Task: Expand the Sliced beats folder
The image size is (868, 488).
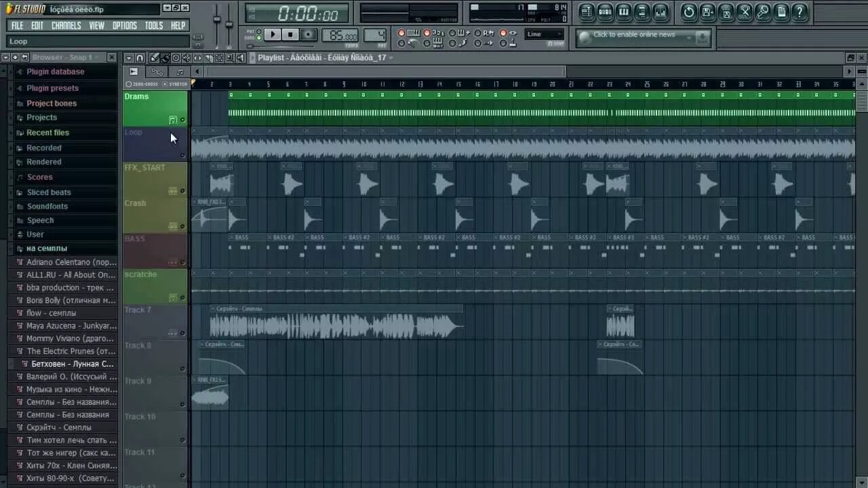Action: click(x=48, y=192)
